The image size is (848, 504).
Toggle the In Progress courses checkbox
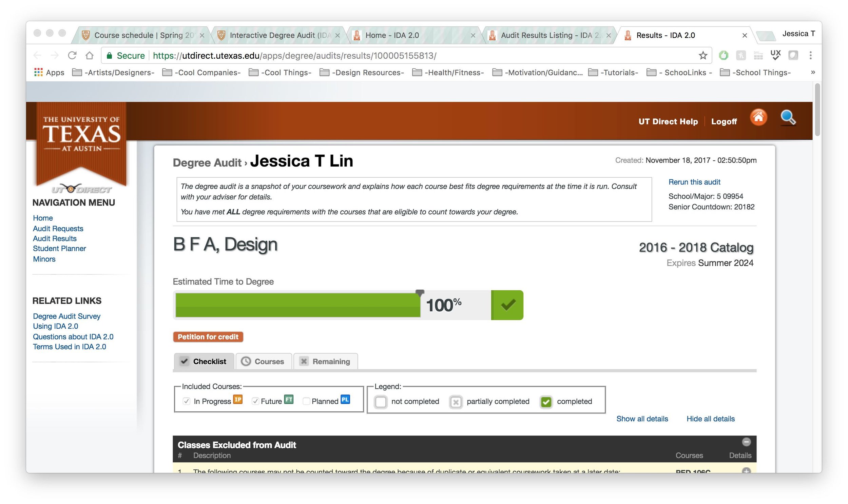[186, 401]
